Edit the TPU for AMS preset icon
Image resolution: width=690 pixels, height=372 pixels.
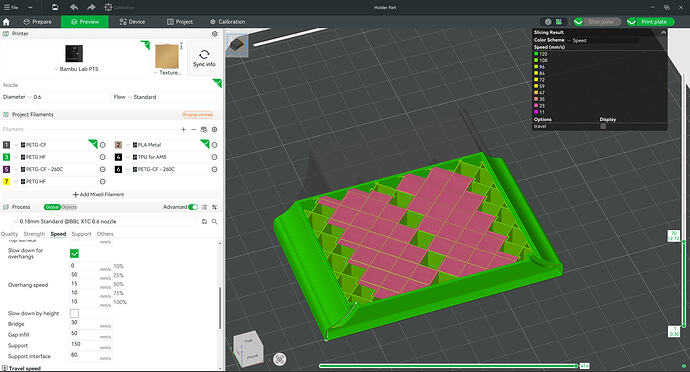pyautogui.click(x=214, y=157)
